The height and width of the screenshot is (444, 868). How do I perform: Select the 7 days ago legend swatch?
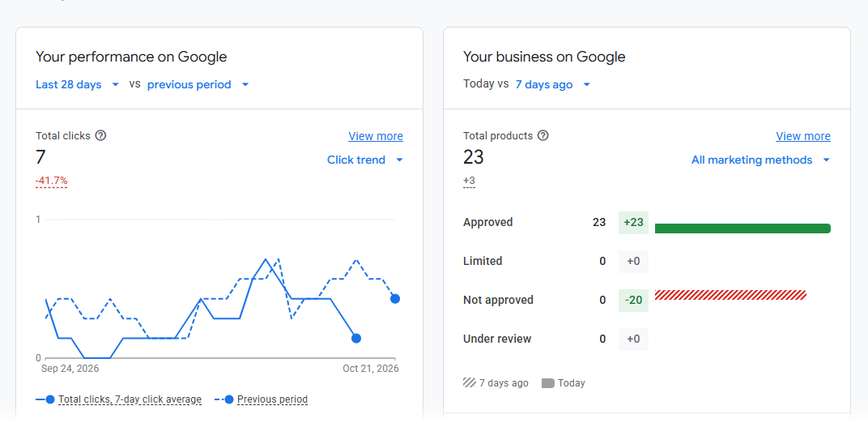coord(470,382)
